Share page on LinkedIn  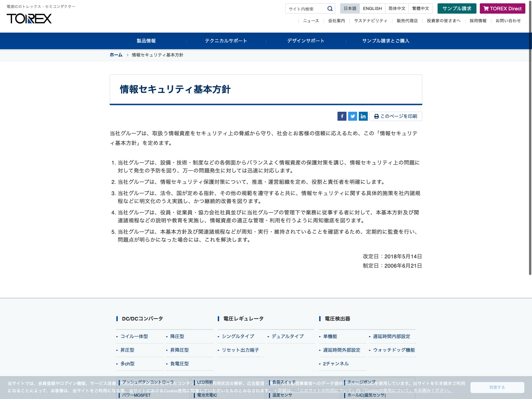coord(363,116)
